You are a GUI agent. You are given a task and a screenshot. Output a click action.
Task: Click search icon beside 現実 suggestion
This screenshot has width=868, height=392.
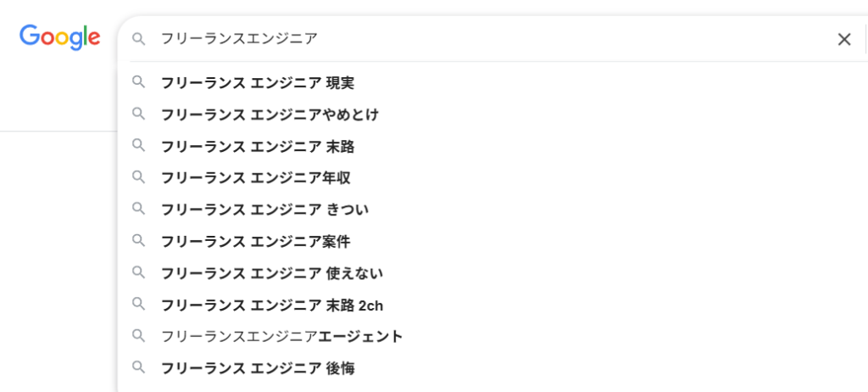click(x=139, y=82)
